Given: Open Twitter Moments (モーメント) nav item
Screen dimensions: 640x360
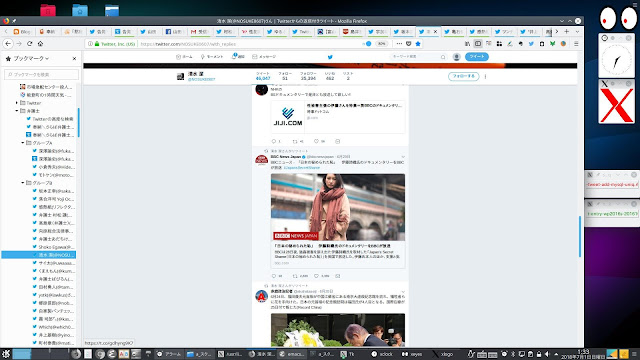Looking at the screenshot, I should tap(212, 57).
